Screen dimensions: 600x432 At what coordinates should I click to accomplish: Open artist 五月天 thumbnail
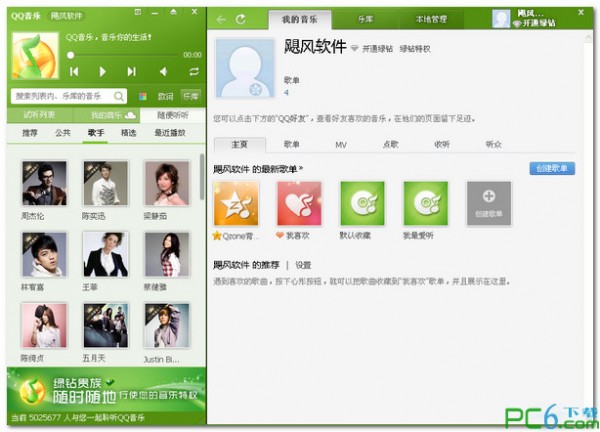[x=106, y=326]
